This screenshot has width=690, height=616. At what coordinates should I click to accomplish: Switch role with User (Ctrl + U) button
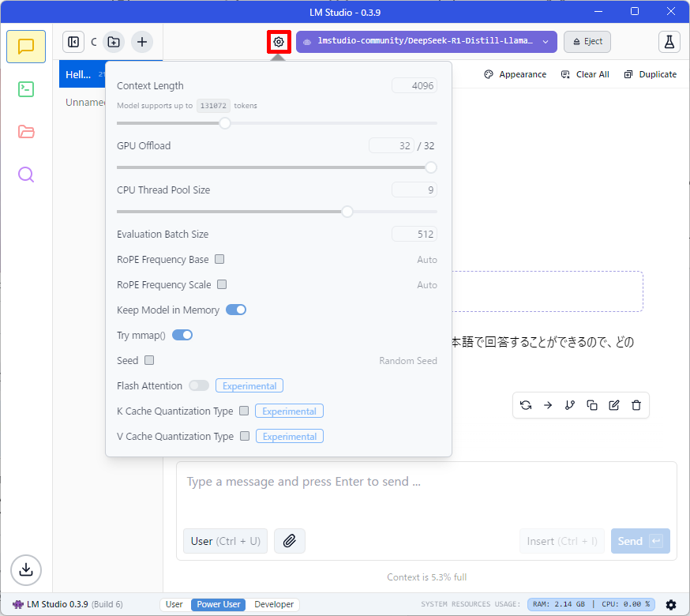[225, 541]
